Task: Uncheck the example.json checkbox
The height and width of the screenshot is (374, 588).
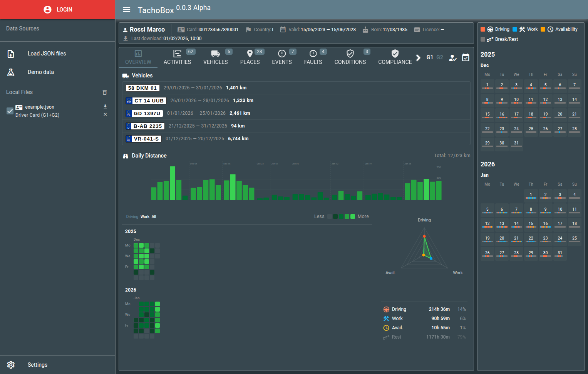Action: (10, 111)
